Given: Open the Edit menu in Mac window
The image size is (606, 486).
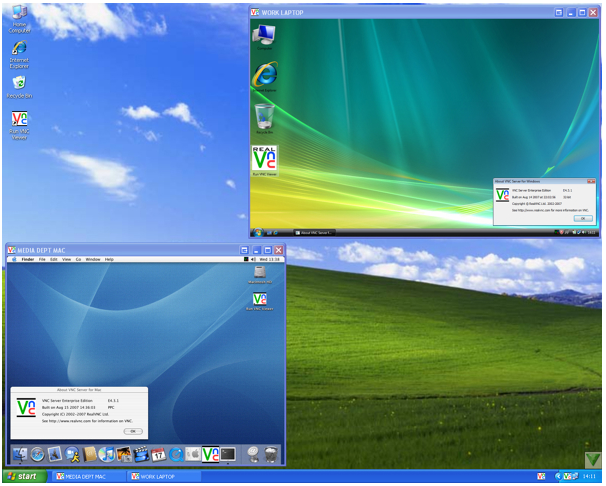Looking at the screenshot, I should coord(54,259).
